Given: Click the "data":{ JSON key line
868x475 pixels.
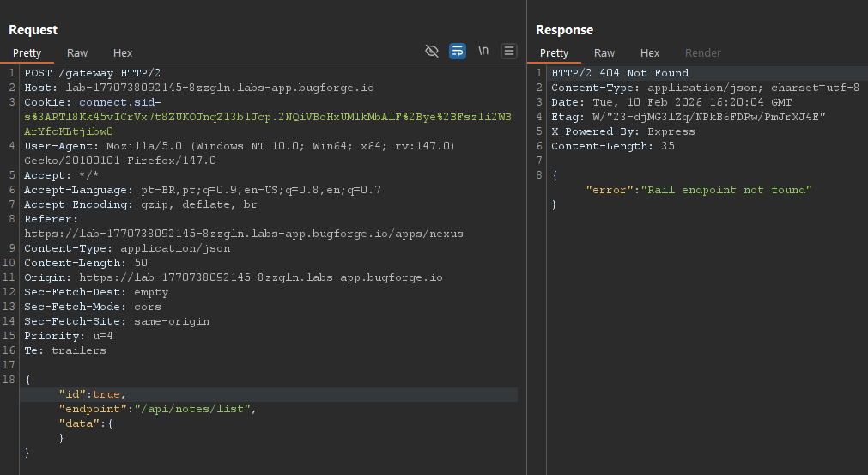Looking at the screenshot, I should [x=86, y=423].
